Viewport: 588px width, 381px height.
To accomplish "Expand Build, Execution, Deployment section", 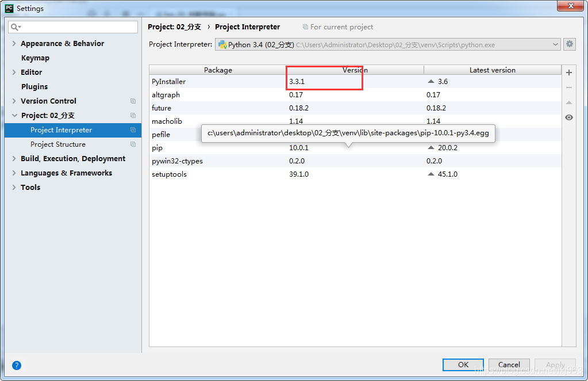I will [14, 158].
